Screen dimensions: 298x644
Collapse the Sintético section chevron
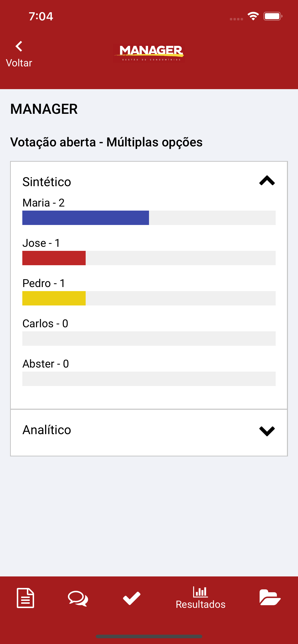point(267,180)
